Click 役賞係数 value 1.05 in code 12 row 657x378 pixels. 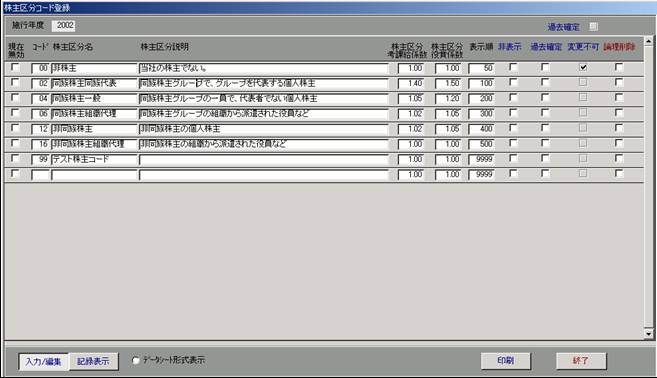click(x=448, y=129)
